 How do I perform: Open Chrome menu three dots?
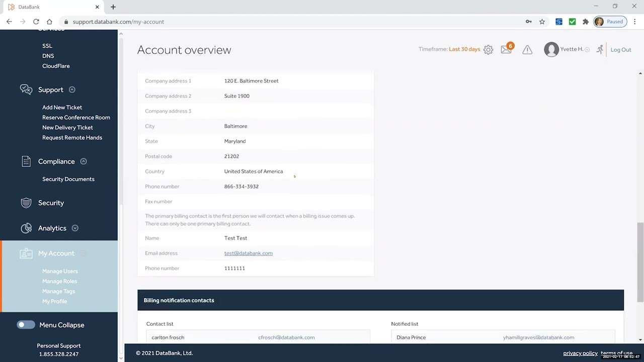click(634, 22)
